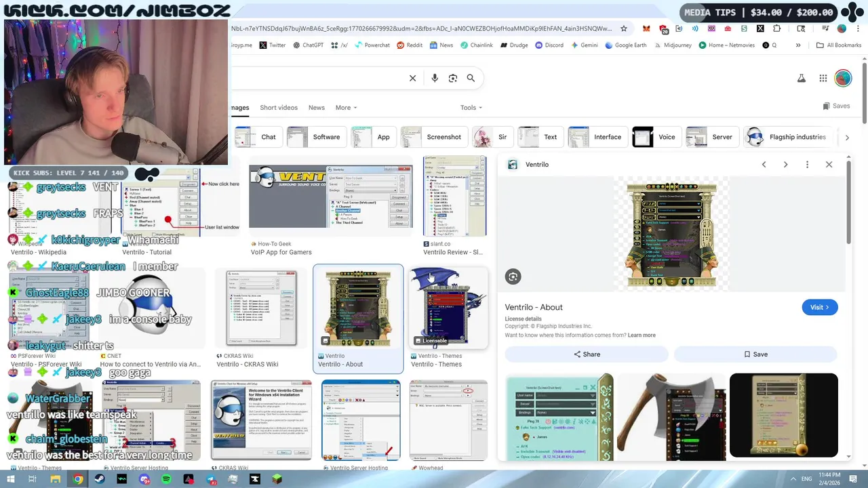Open Search Labs flask icon
This screenshot has width=868, height=488.
point(801,78)
